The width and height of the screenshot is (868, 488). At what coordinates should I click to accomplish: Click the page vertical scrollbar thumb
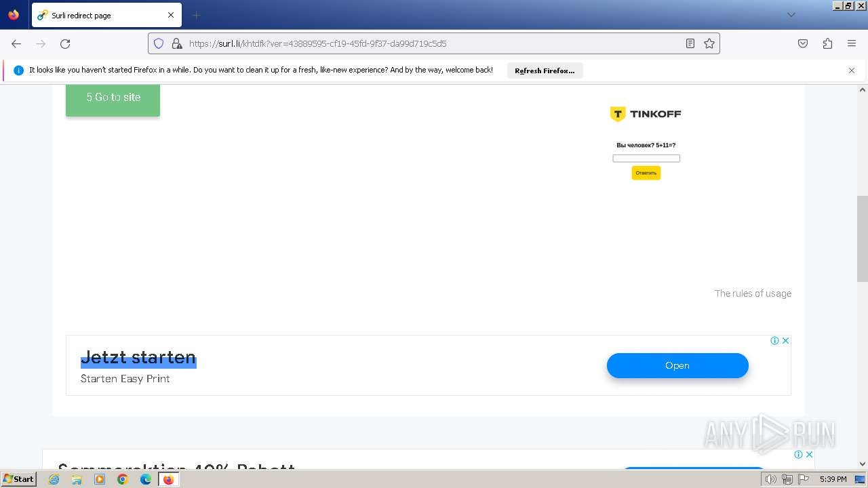(x=863, y=240)
